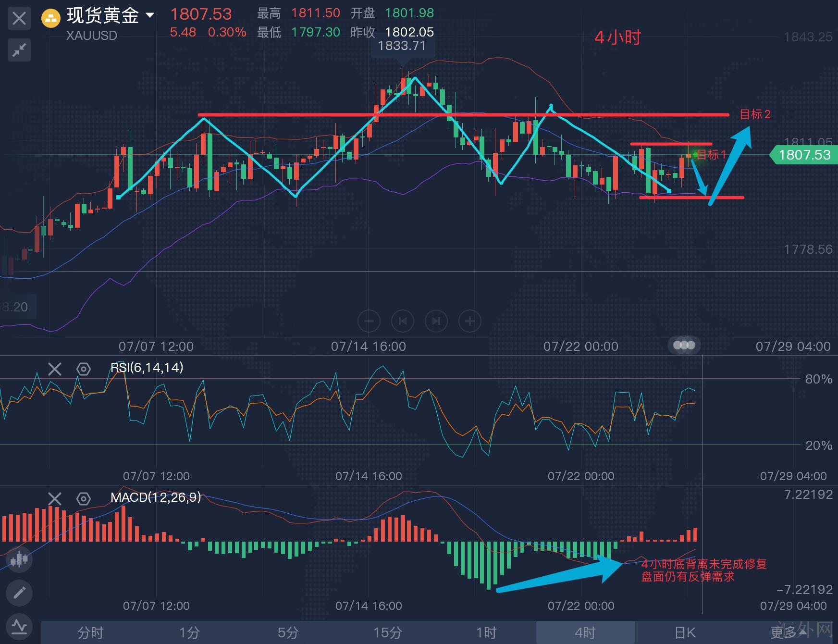Image resolution: width=838 pixels, height=644 pixels.
Task: Click the current price label 1807.53
Action: point(804,155)
